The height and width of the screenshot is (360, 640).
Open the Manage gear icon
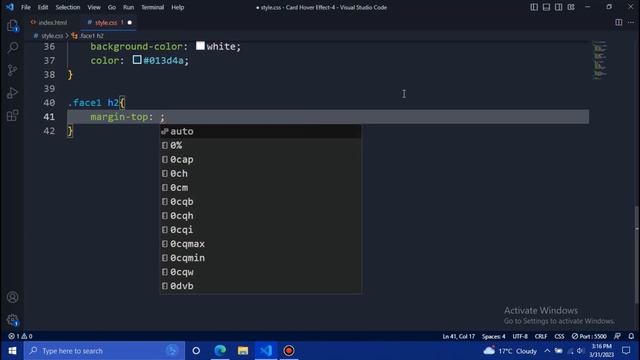click(13, 320)
